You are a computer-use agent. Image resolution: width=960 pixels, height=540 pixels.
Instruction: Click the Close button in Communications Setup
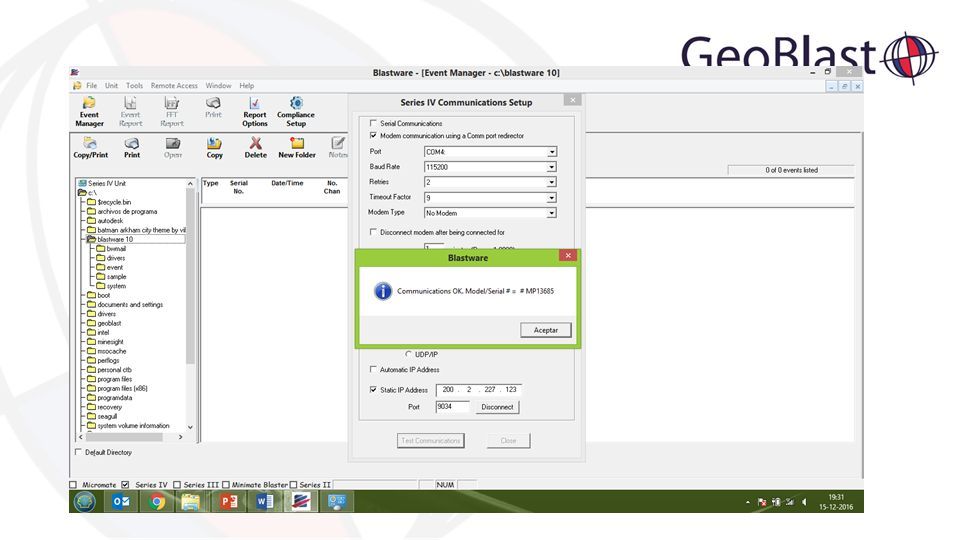[x=508, y=440]
